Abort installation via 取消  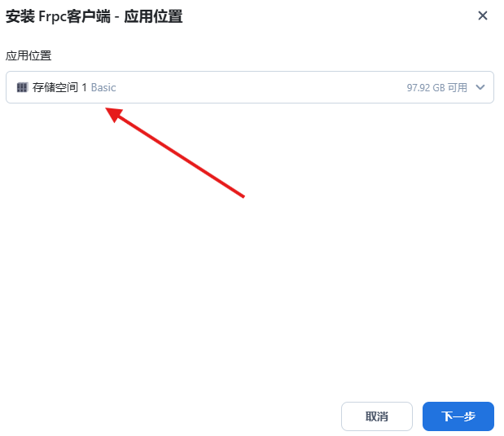(377, 416)
